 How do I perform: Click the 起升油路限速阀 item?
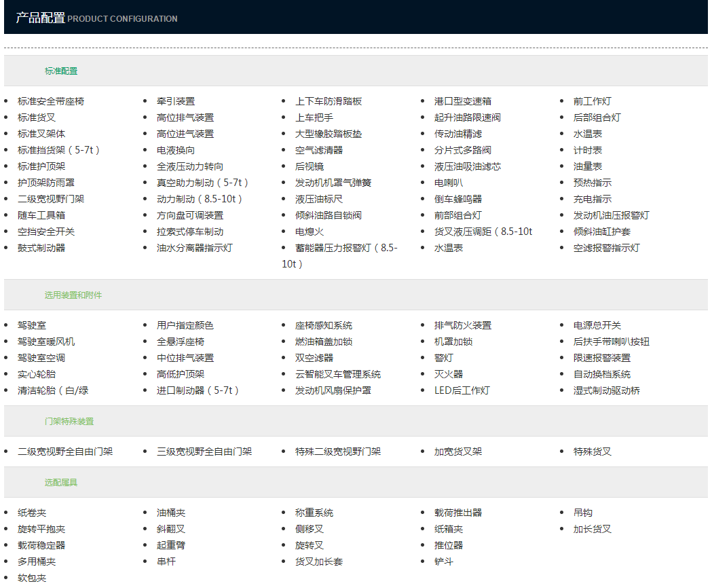click(467, 117)
